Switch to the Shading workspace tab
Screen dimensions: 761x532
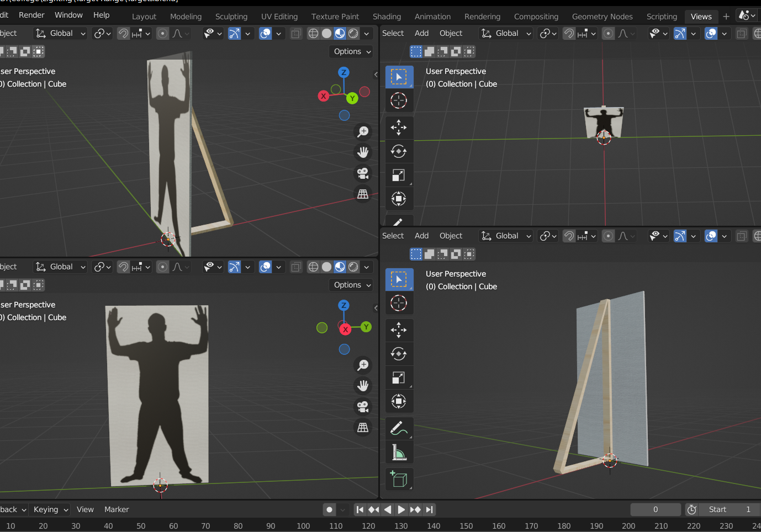387,17
